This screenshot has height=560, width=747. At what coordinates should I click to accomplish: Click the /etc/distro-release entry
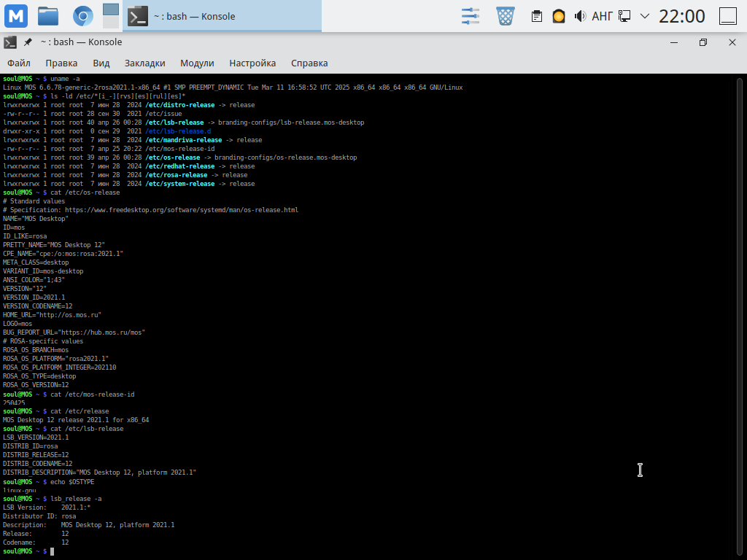180,105
